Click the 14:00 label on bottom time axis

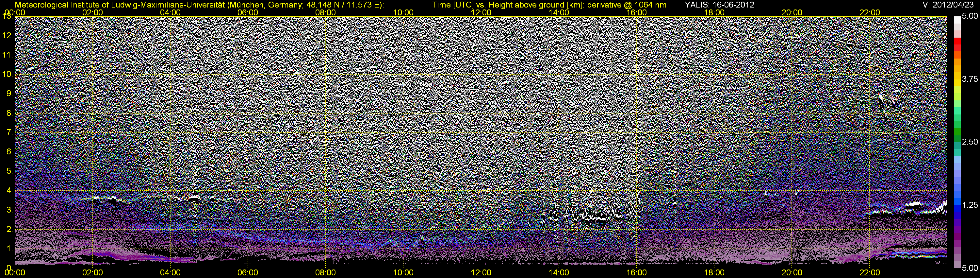pyautogui.click(x=559, y=273)
